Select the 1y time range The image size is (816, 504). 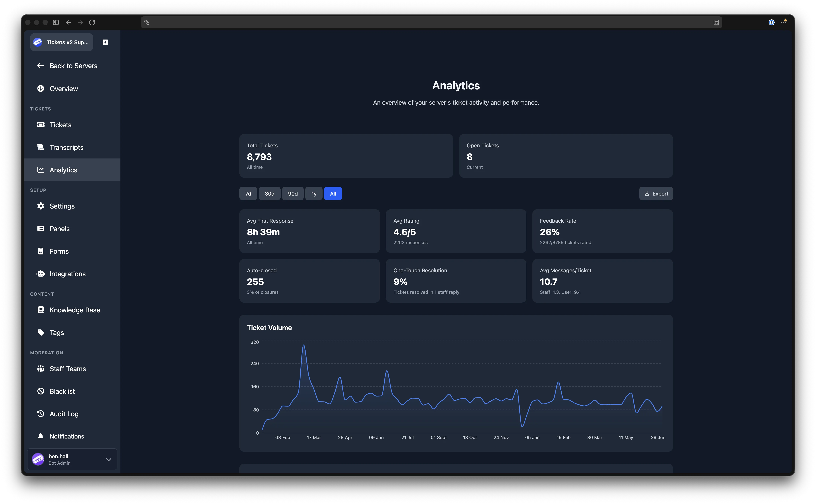click(x=314, y=193)
